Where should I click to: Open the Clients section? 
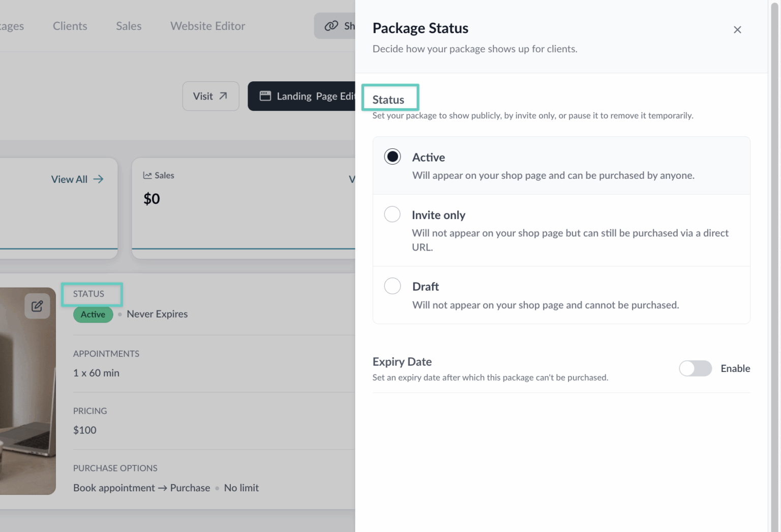pos(70,25)
